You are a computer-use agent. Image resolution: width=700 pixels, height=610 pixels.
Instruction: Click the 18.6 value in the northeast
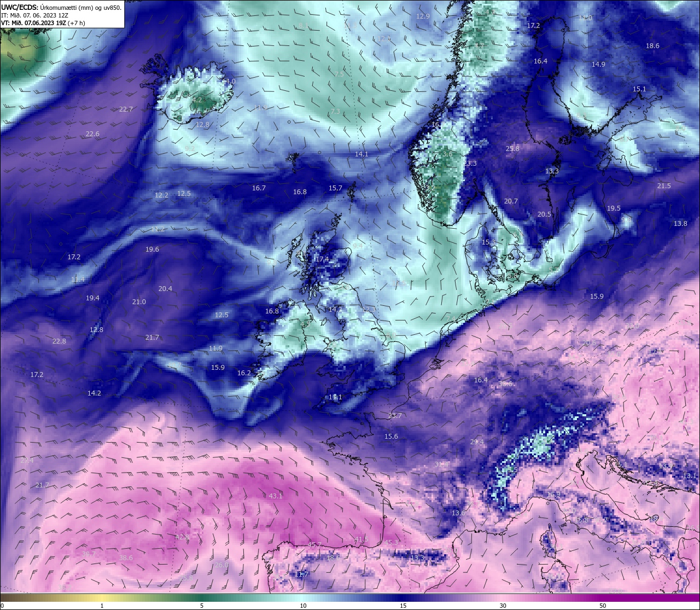[652, 46]
